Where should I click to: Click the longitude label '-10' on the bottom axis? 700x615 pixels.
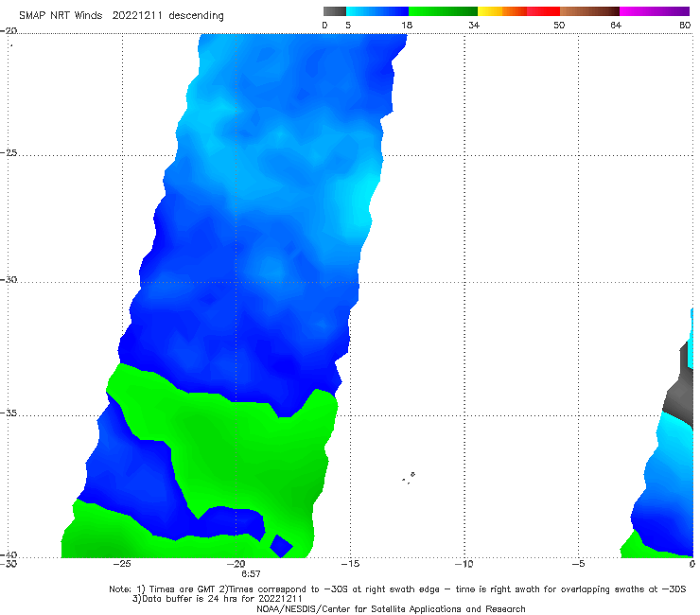[x=464, y=564]
